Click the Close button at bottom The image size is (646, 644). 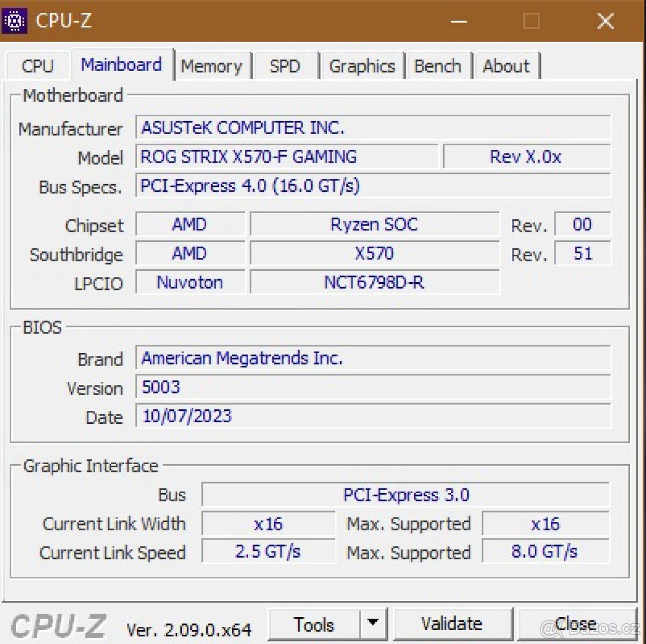click(576, 624)
